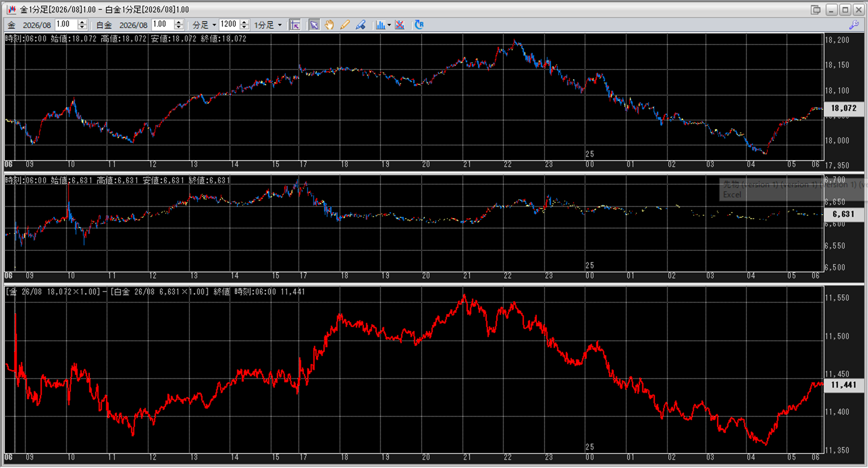
Task: Click the 1200 bar count field
Action: pos(229,25)
